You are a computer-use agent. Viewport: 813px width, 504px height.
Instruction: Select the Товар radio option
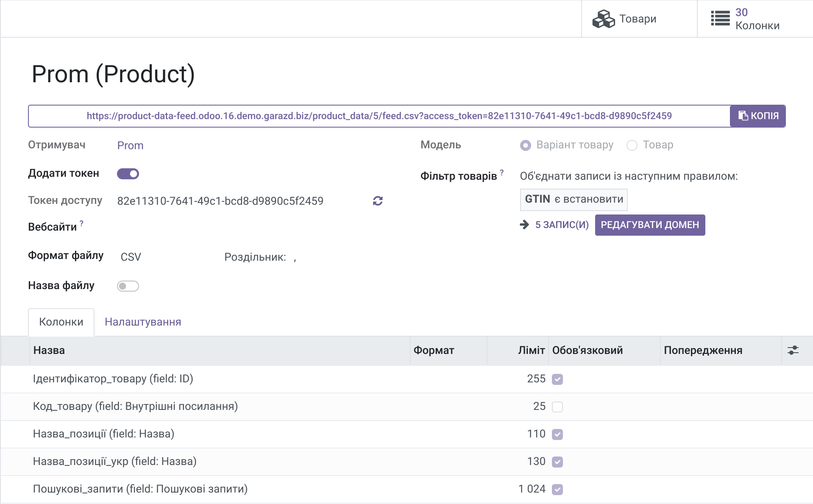click(632, 145)
